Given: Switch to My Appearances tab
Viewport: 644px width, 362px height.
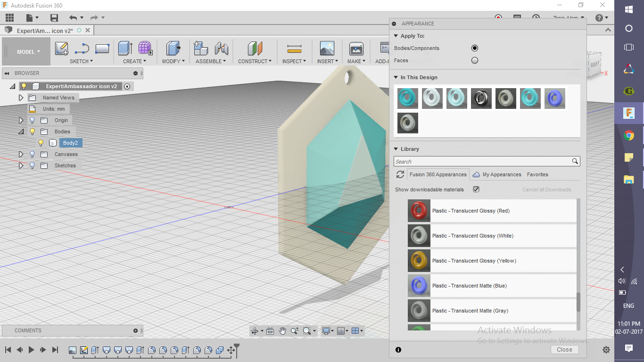Looking at the screenshot, I should click(497, 174).
